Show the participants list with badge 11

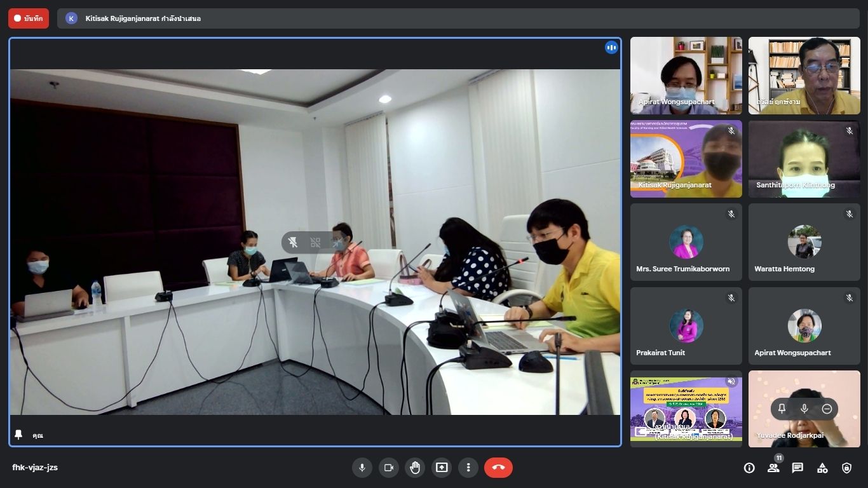773,468
